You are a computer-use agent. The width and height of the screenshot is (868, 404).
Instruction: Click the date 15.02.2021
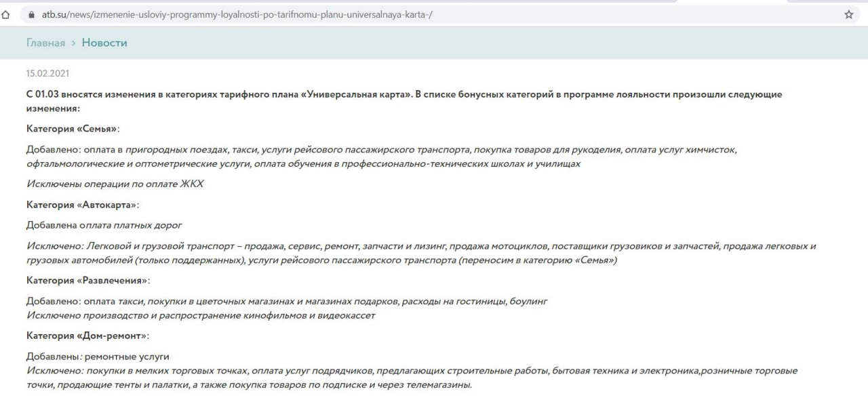point(47,73)
